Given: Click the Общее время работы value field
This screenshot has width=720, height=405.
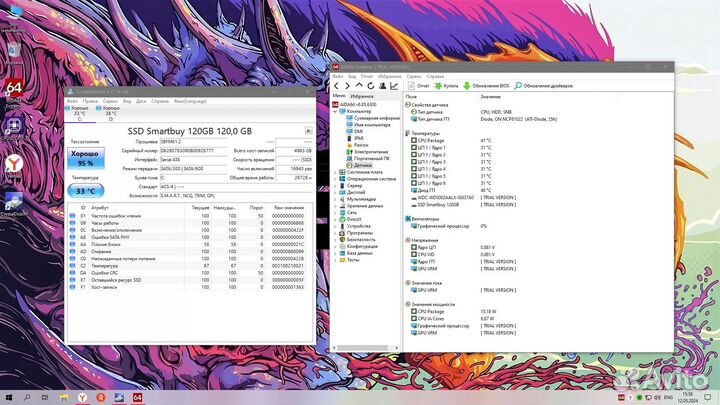Looking at the screenshot, I should pos(294,178).
